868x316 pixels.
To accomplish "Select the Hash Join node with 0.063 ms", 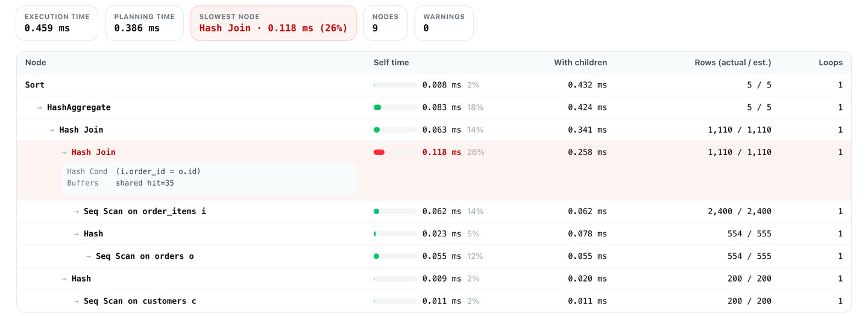I will (x=434, y=130).
